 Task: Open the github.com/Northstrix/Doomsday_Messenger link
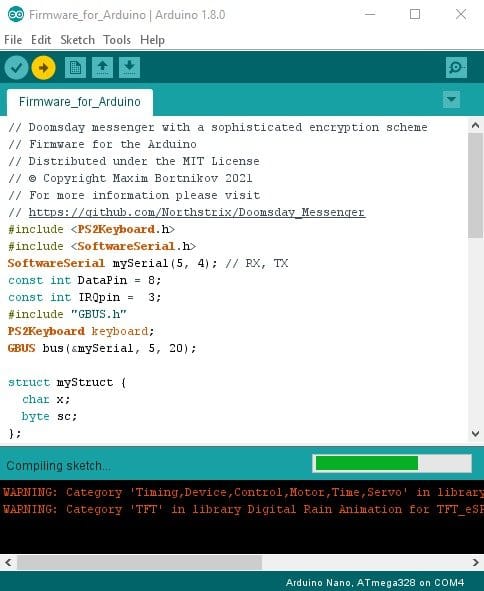197,212
